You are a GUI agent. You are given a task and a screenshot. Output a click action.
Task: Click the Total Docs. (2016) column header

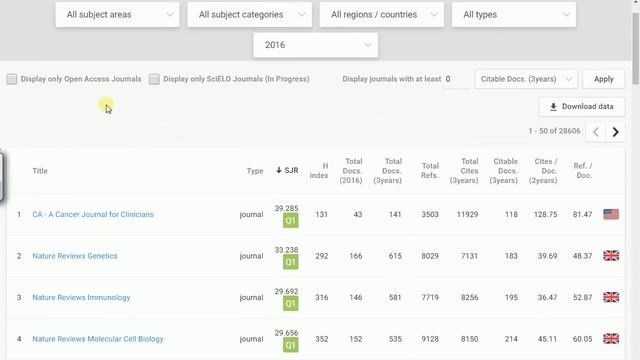[351, 171]
